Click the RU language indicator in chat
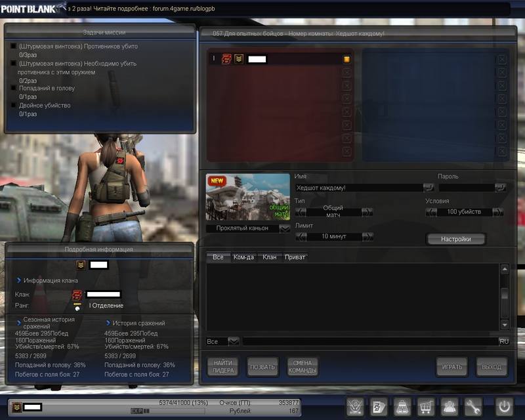This screenshot has width=525, height=420. [x=504, y=342]
